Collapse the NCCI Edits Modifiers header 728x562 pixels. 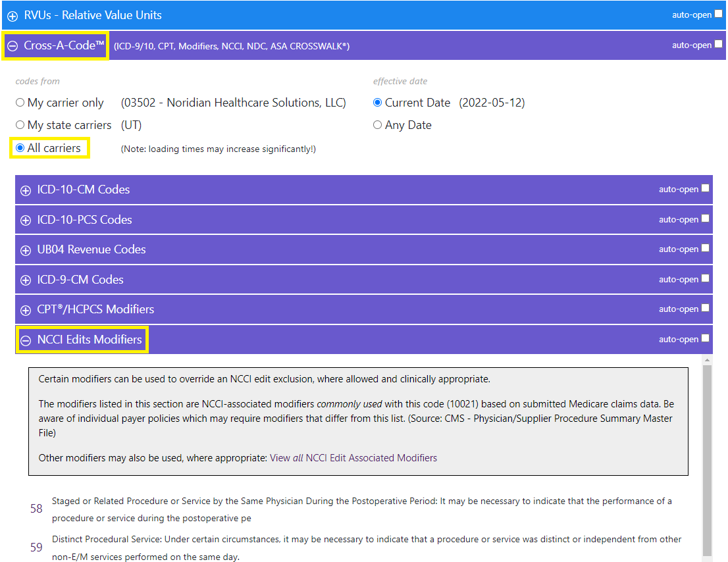(x=364, y=340)
